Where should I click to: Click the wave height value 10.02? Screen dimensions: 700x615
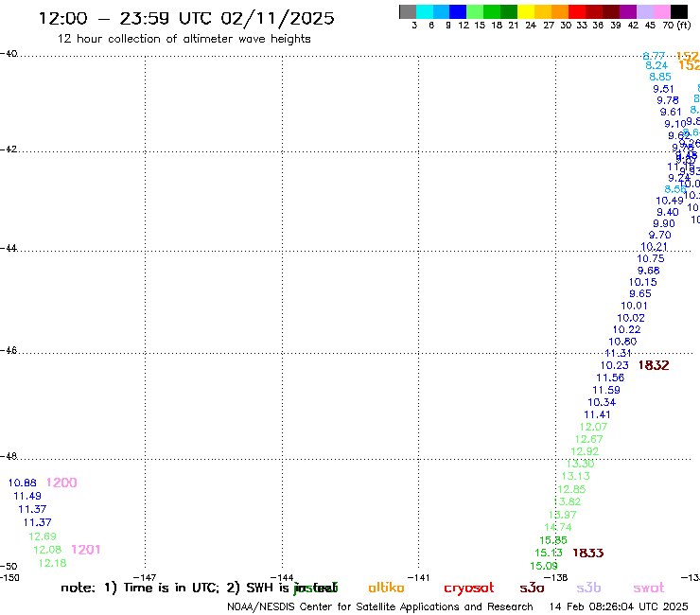631,318
